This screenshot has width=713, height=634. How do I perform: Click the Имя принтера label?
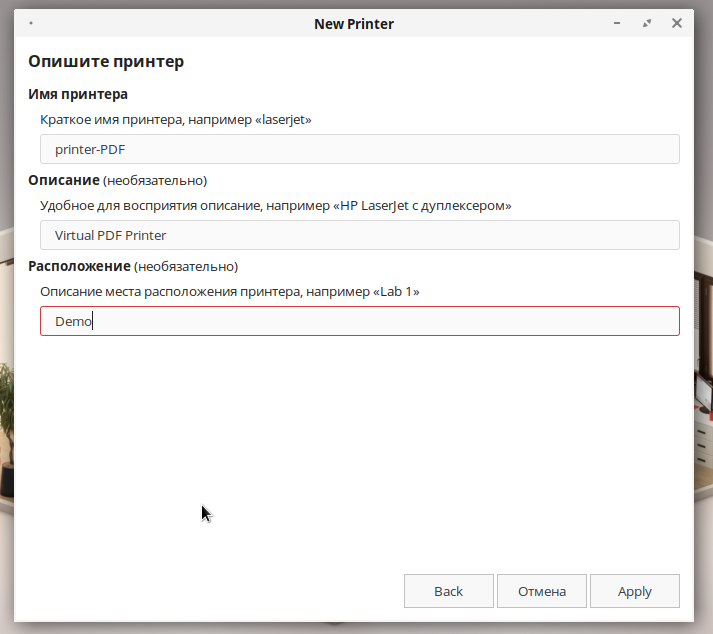coord(78,94)
